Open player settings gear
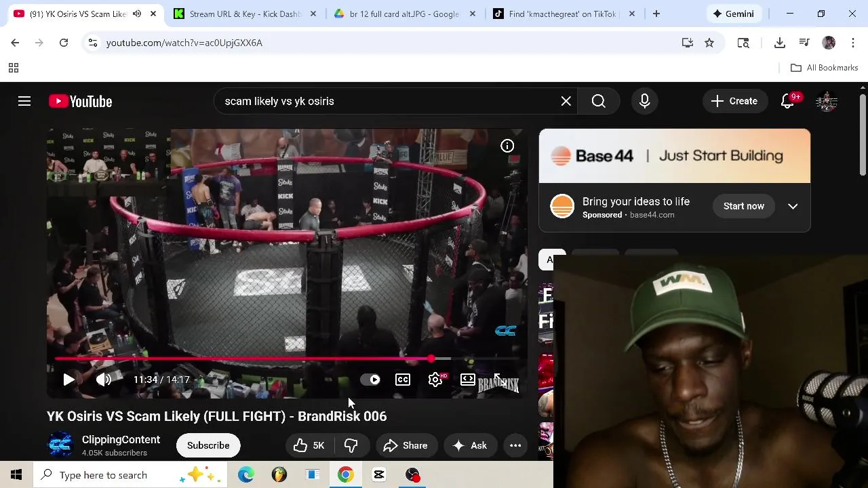Image resolution: width=868 pixels, height=488 pixels. point(435,380)
